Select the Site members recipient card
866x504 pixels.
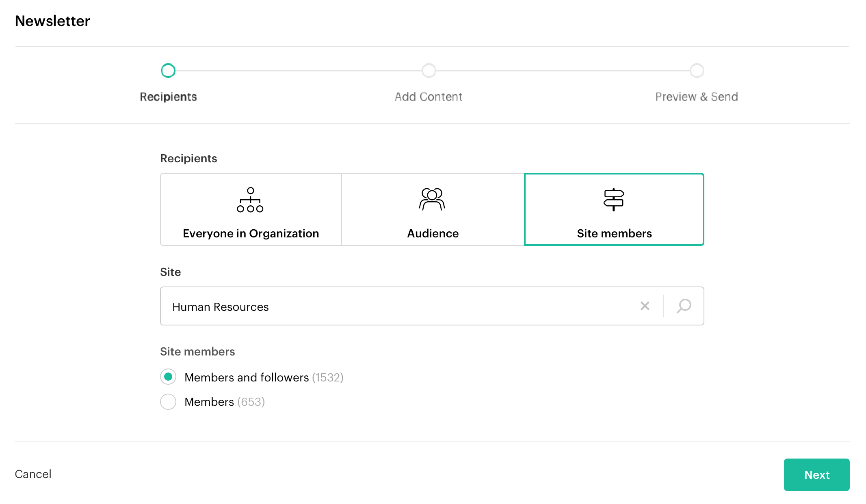[x=614, y=209]
